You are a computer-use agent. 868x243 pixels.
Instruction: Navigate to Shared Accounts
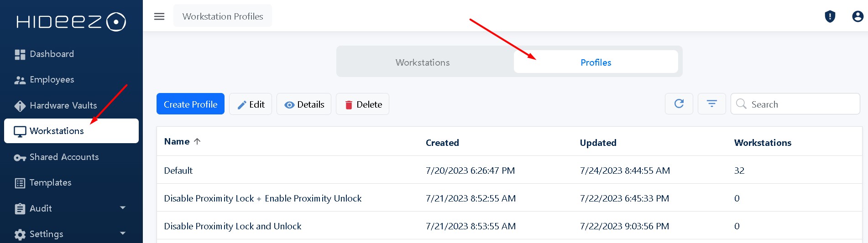coord(64,157)
